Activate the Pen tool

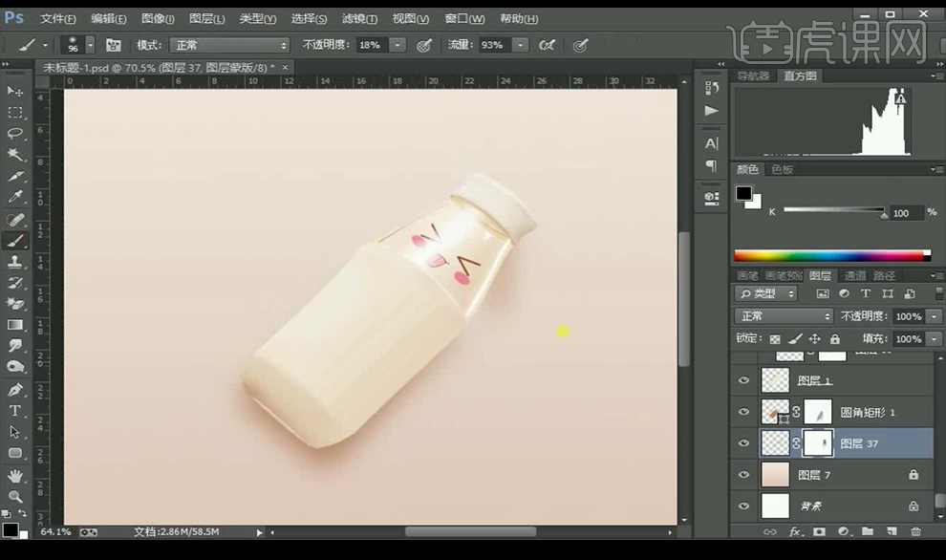click(x=15, y=390)
